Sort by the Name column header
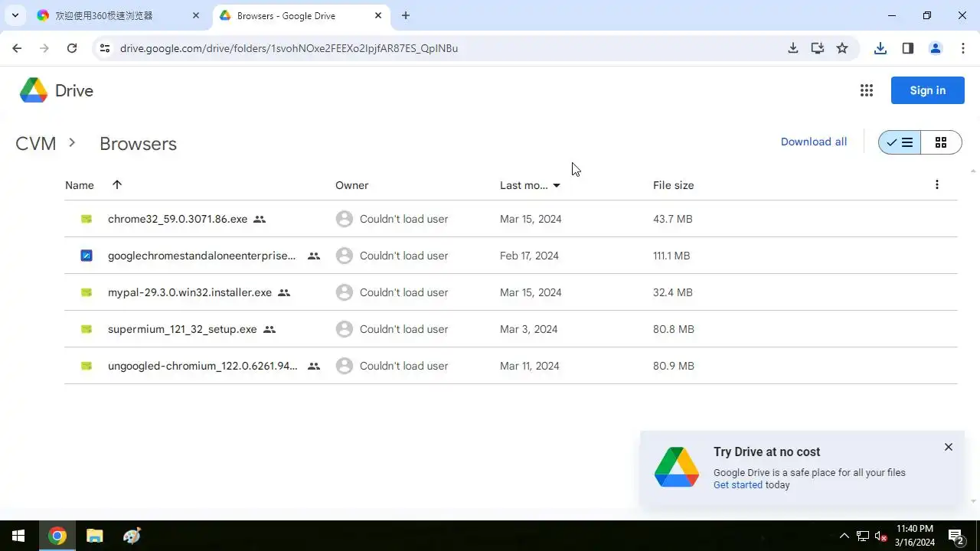 click(x=80, y=185)
